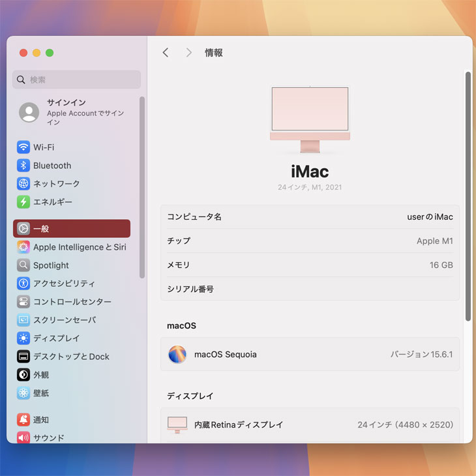Click the ディスプレイ section heading
This screenshot has height=476, width=476.
point(190,396)
